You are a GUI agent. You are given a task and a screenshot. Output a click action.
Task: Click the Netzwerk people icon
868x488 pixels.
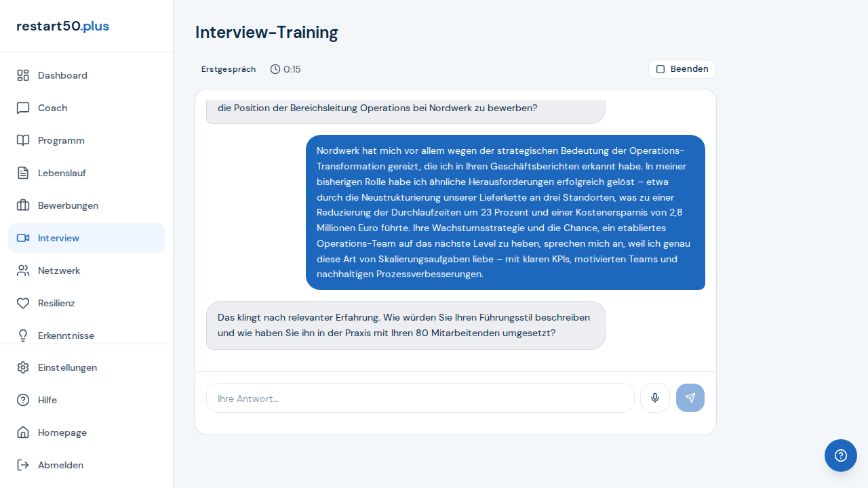(x=23, y=270)
